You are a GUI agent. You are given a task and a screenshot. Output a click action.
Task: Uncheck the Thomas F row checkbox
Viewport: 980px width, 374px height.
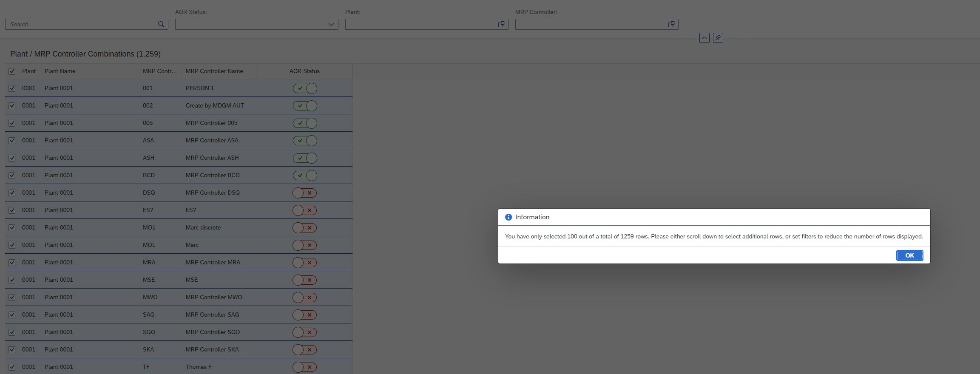(x=12, y=367)
